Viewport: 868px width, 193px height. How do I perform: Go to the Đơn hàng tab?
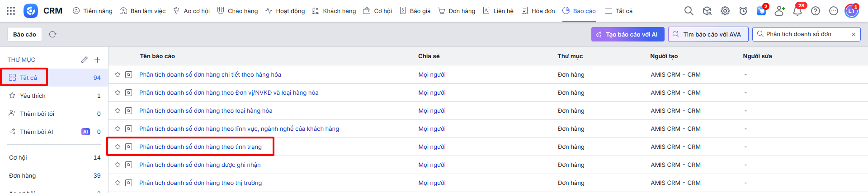pos(457,11)
